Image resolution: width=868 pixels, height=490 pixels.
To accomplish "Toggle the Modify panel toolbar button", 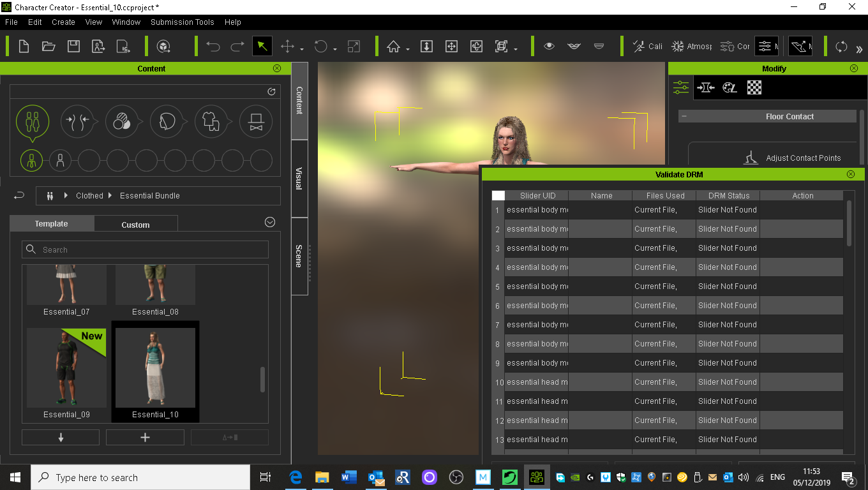I will click(x=767, y=46).
